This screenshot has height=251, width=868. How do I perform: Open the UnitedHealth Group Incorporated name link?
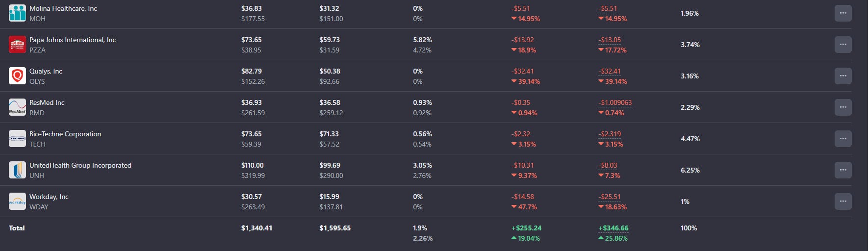click(x=80, y=165)
